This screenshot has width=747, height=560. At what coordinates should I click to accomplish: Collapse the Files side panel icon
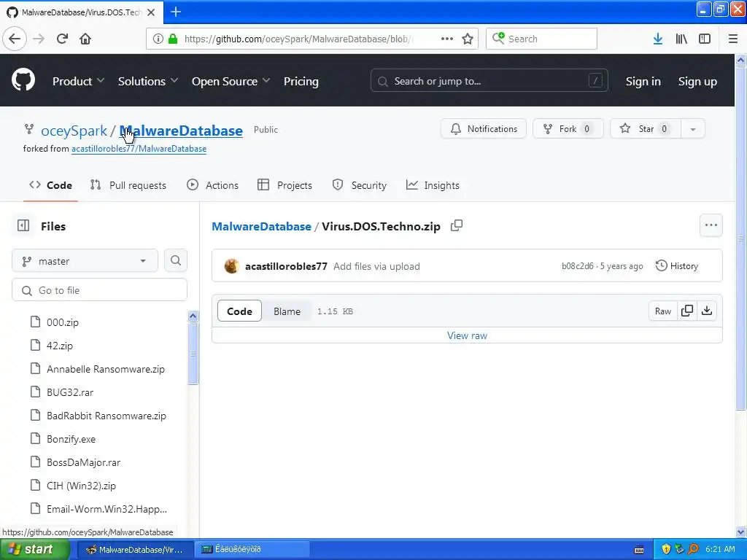coord(23,226)
